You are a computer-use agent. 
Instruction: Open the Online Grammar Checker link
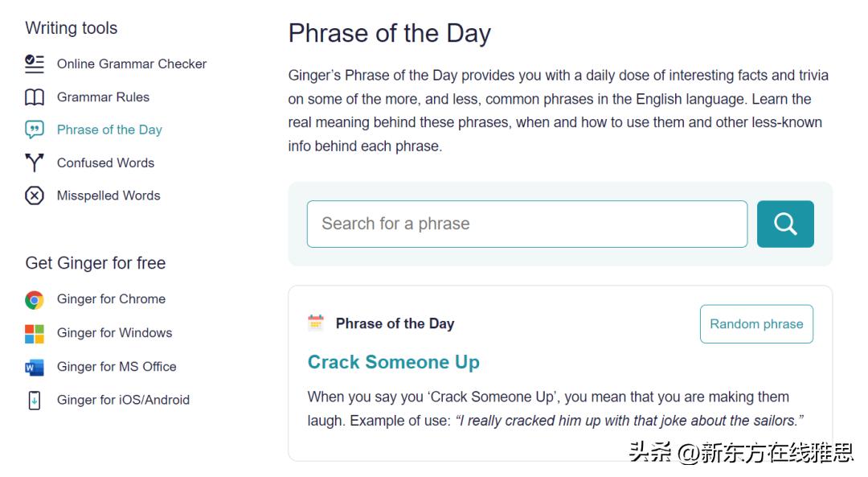(132, 64)
